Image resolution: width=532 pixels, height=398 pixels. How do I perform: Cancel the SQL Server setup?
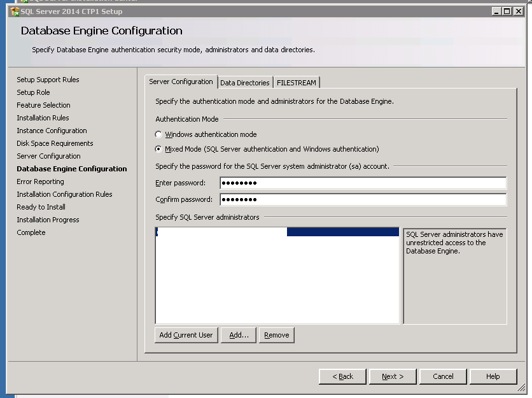(x=443, y=376)
